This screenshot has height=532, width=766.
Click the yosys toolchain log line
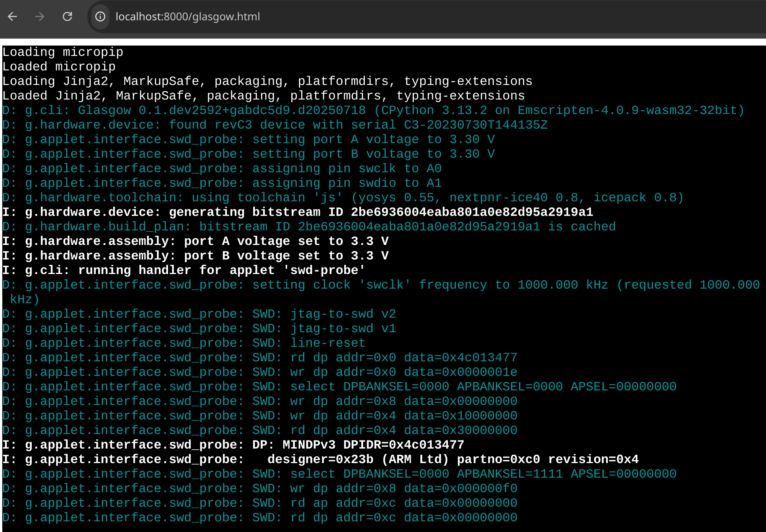pyautogui.click(x=343, y=197)
